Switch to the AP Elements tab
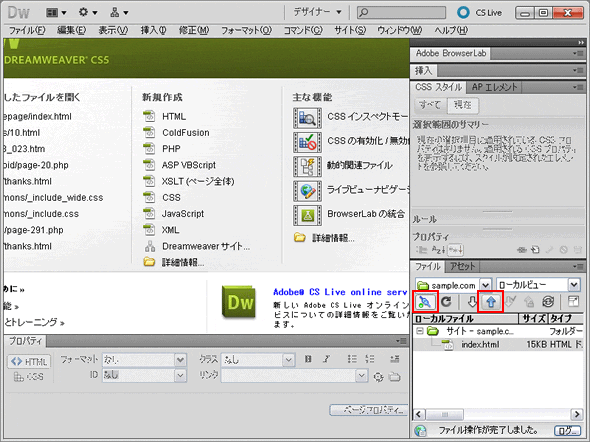This screenshot has height=442, width=590. point(494,87)
